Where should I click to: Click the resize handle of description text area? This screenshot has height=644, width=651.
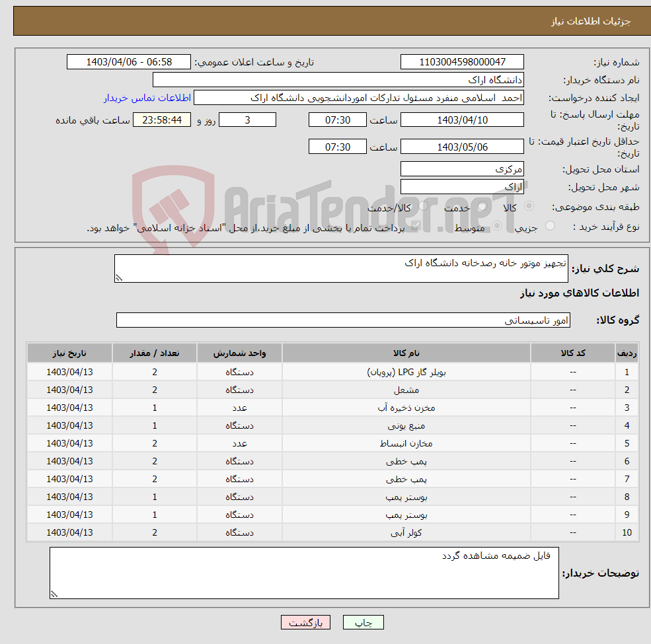point(119,278)
